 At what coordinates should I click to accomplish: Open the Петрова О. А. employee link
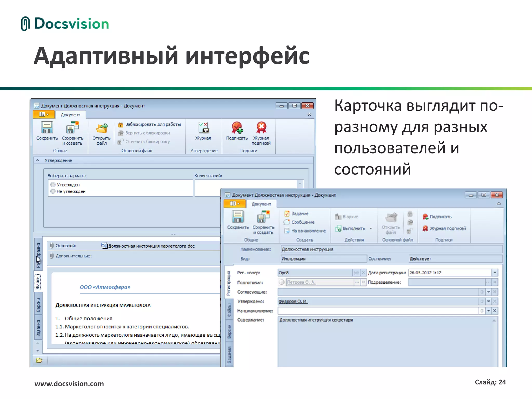[x=301, y=282]
